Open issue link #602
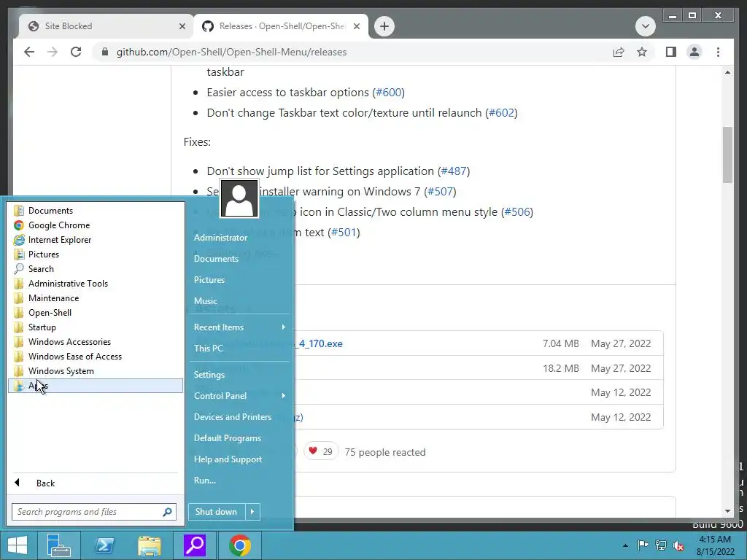Image resolution: width=747 pixels, height=560 pixels. point(502,113)
